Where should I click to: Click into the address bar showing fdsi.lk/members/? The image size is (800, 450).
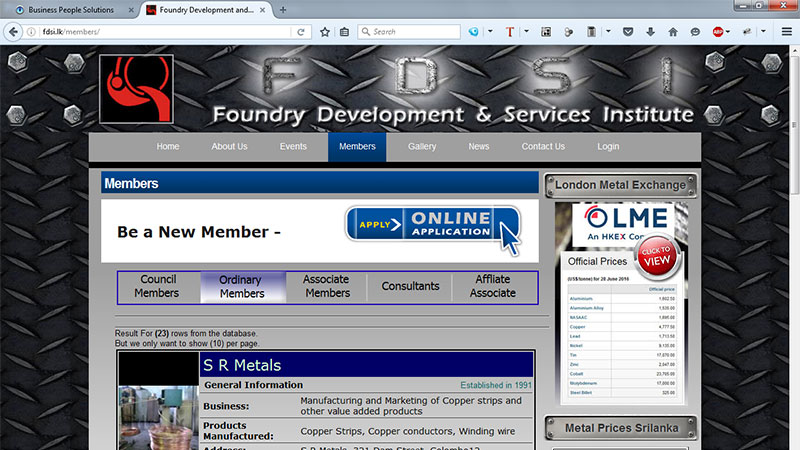pyautogui.click(x=163, y=32)
